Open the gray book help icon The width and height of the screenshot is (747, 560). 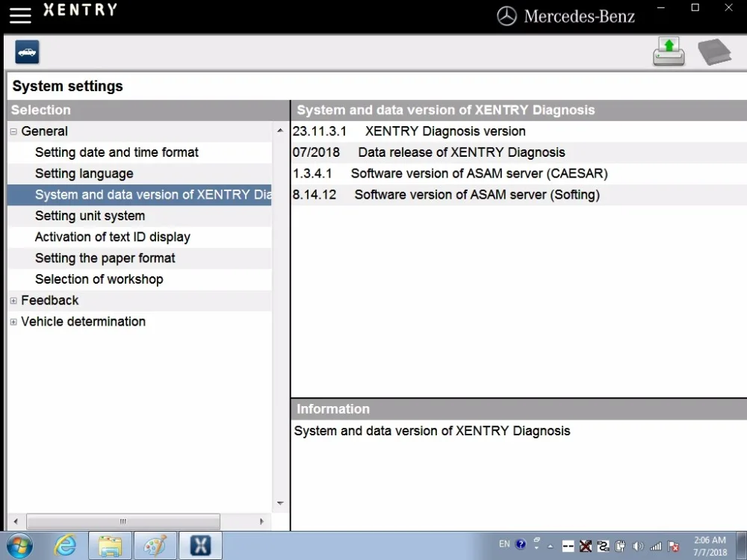pyautogui.click(x=714, y=52)
